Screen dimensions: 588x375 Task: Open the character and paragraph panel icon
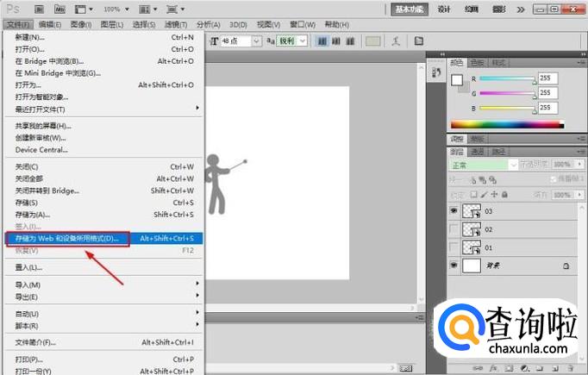(x=419, y=41)
